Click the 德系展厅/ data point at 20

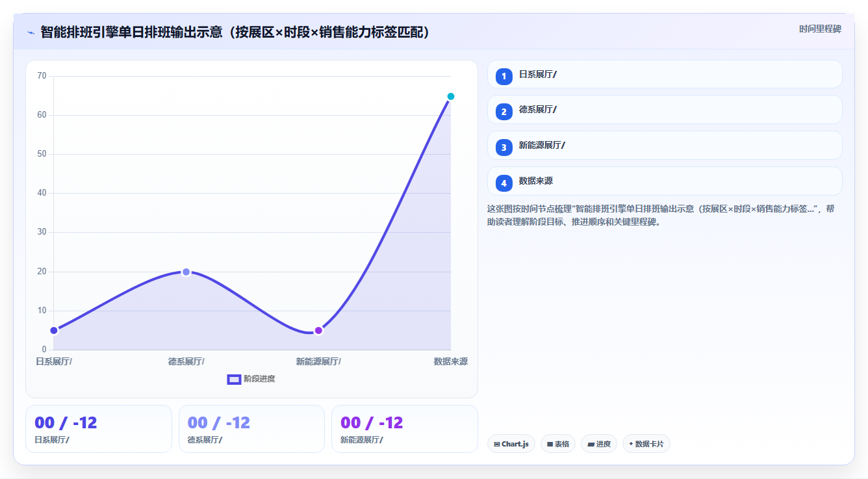pos(186,272)
